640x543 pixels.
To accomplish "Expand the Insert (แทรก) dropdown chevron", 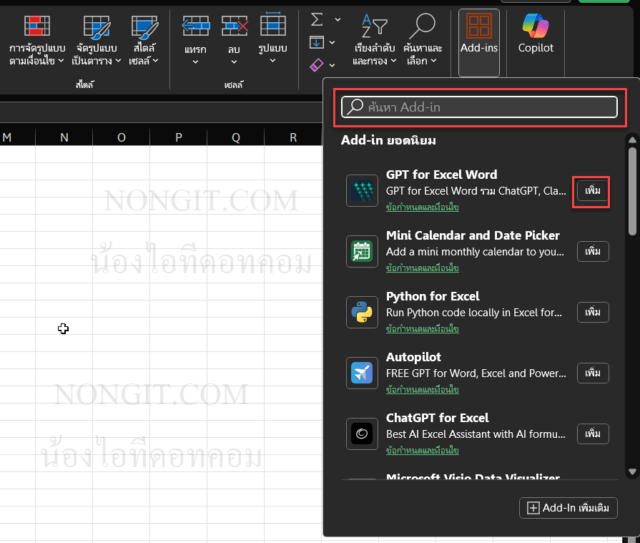I will point(195,62).
